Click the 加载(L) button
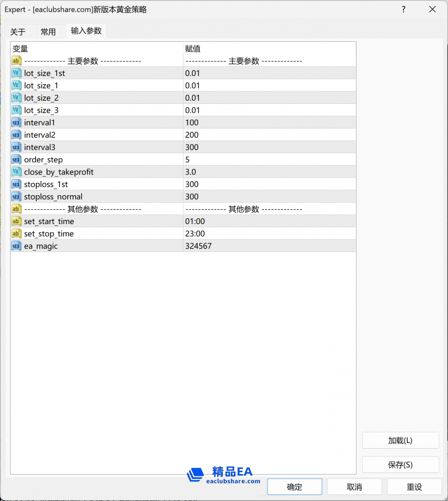This screenshot has height=501, width=448. (400, 440)
